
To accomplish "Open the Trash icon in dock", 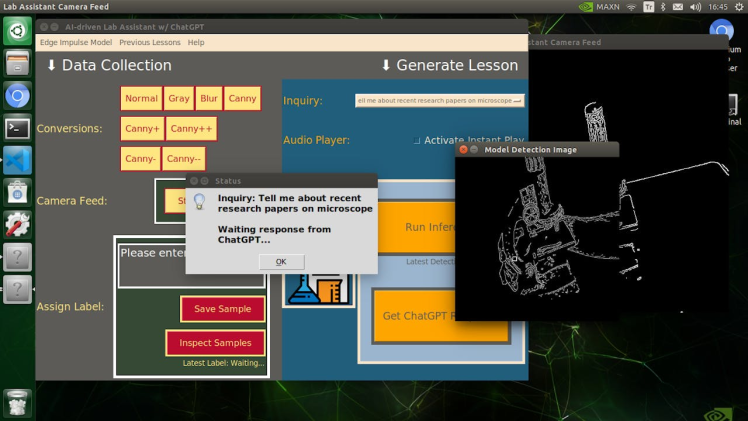I will [17, 402].
